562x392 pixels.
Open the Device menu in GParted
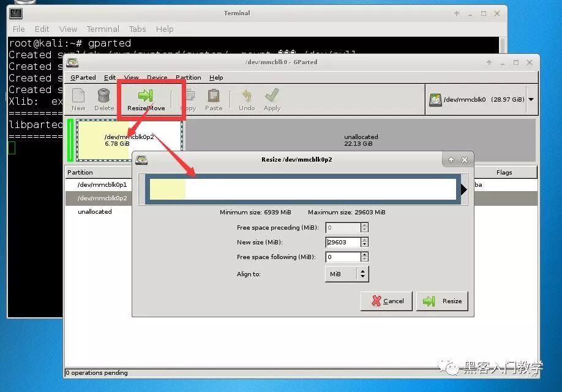pyautogui.click(x=157, y=77)
